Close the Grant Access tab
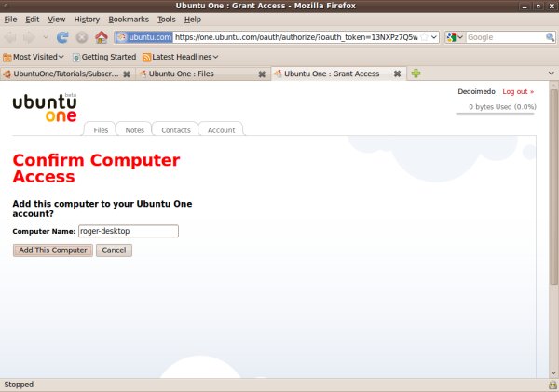The width and height of the screenshot is (559, 392). point(397,74)
